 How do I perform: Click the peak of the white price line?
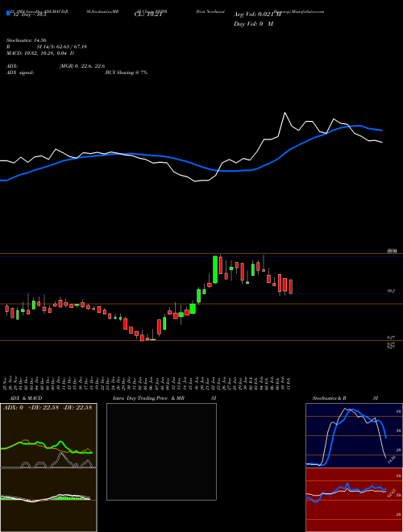pyautogui.click(x=285, y=113)
